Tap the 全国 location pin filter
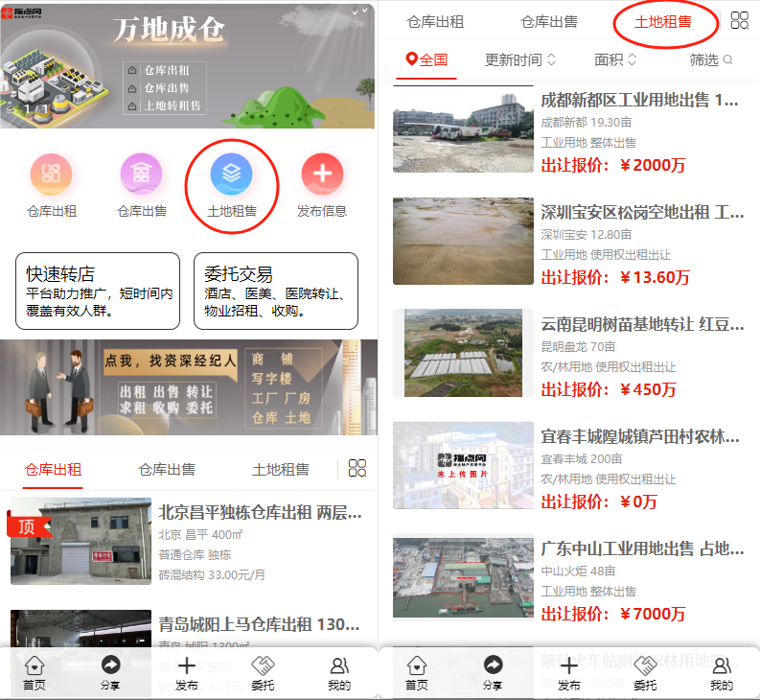The image size is (760, 700). [426, 59]
